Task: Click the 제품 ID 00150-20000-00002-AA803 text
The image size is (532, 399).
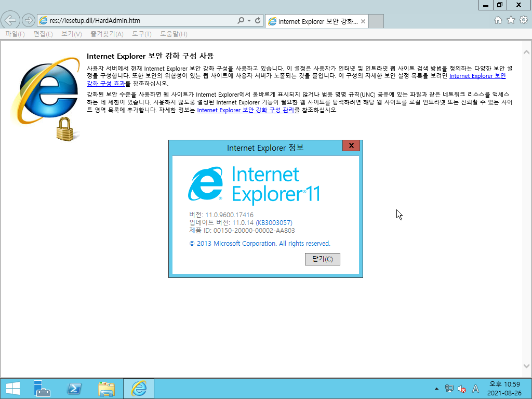Action: point(242,230)
